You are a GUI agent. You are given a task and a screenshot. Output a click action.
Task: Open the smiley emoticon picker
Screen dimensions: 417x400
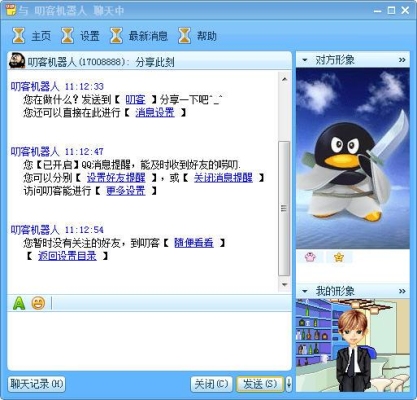[38, 303]
